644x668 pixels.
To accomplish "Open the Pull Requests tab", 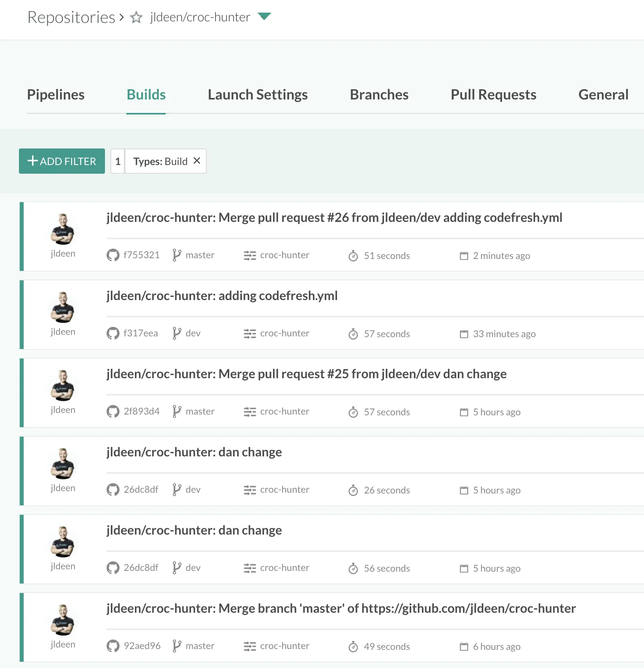I will (x=493, y=95).
